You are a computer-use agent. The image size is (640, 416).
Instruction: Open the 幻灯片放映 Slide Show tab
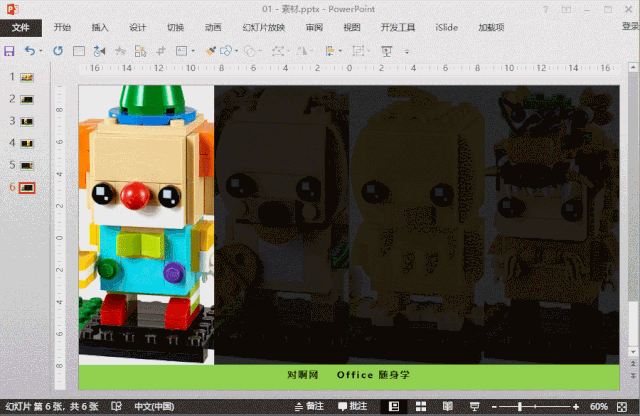(264, 27)
